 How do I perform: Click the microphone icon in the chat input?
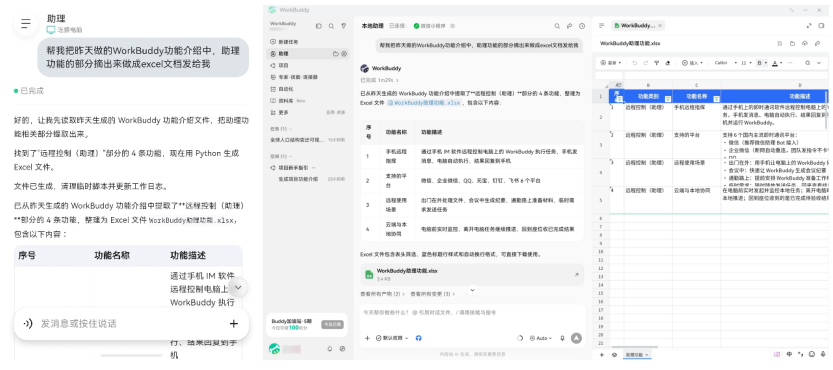562,338
